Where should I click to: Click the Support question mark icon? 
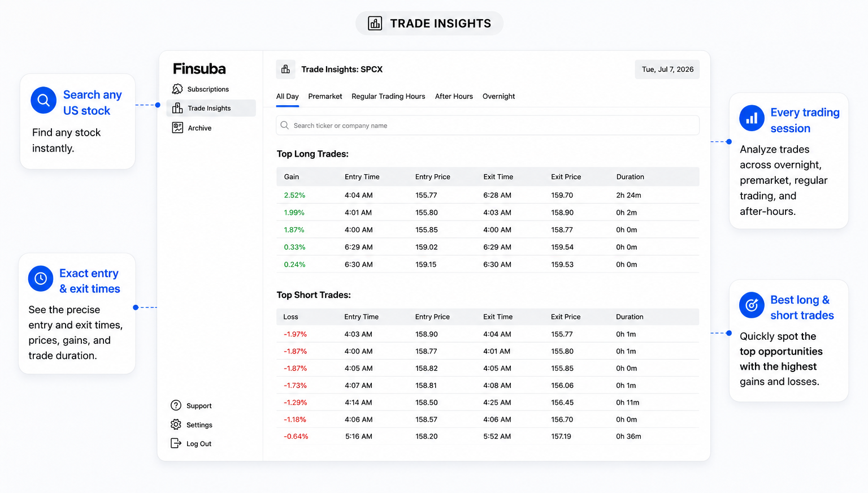[x=176, y=405]
